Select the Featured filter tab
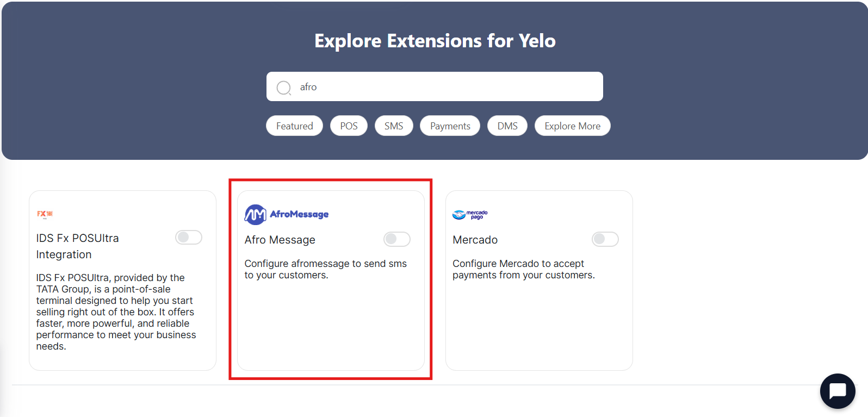The height and width of the screenshot is (417, 868). pos(294,126)
